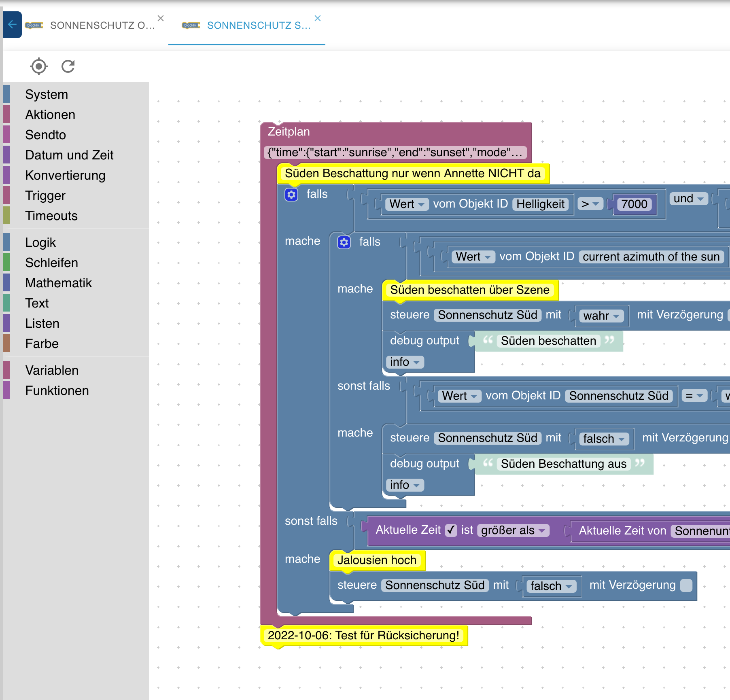Edit the Zeitplan schedule JSON field
The width and height of the screenshot is (730, 700).
(x=395, y=153)
